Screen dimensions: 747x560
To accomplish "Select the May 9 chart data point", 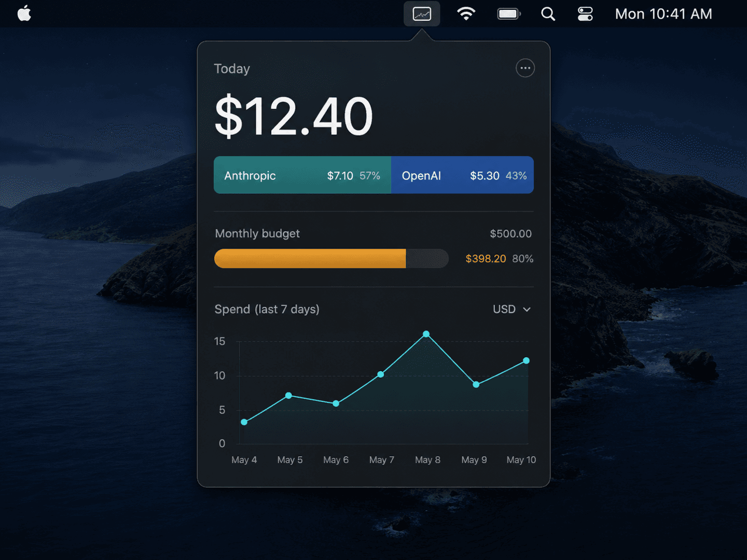I will 476,385.
